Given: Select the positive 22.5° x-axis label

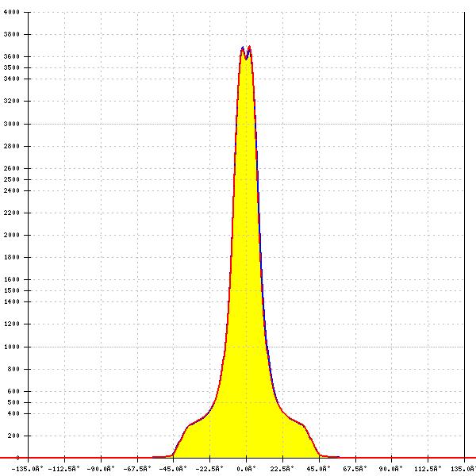Looking at the screenshot, I should (x=282, y=469).
